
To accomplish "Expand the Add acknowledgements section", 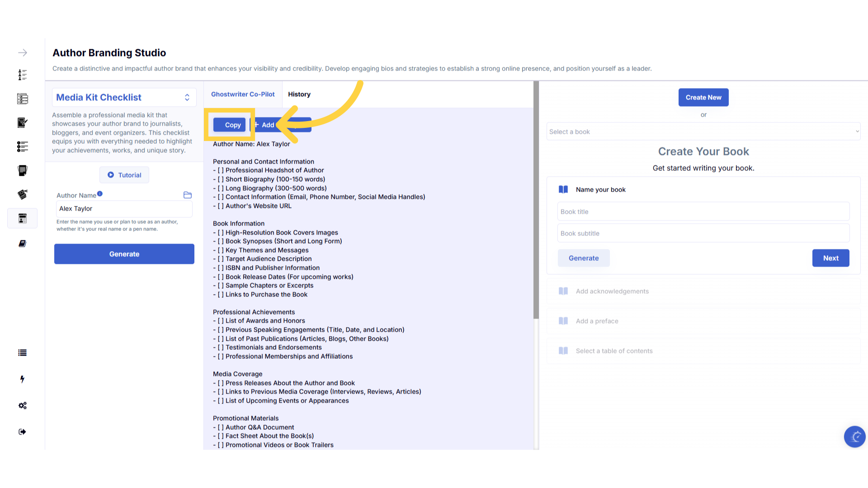I will pos(703,291).
